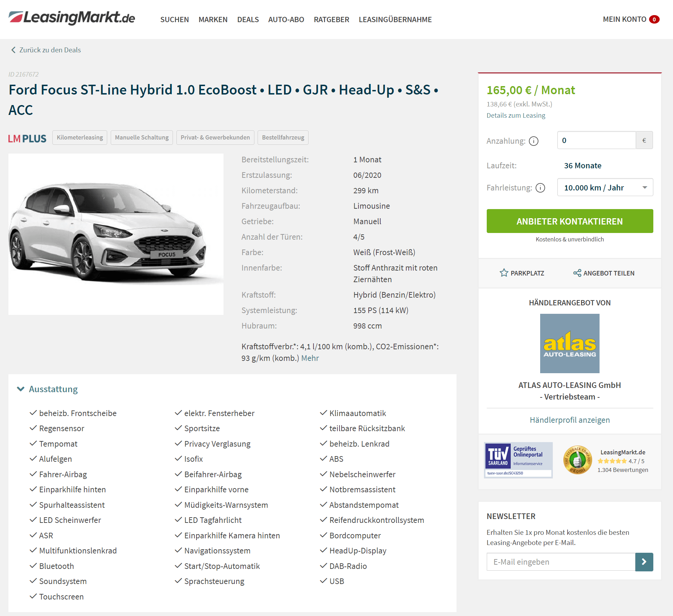This screenshot has height=616, width=673.
Task: Click the ANGEBOT TEILEN share icon
Action: [x=577, y=273]
